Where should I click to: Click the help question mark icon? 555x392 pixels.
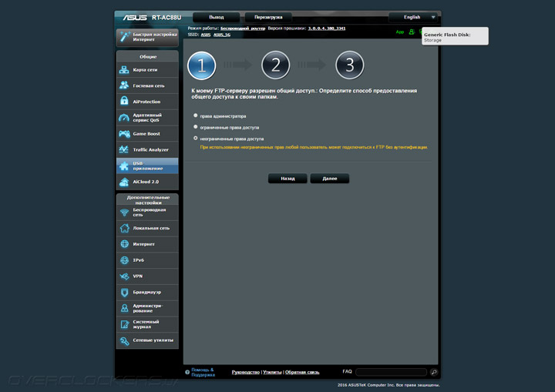pos(187,372)
